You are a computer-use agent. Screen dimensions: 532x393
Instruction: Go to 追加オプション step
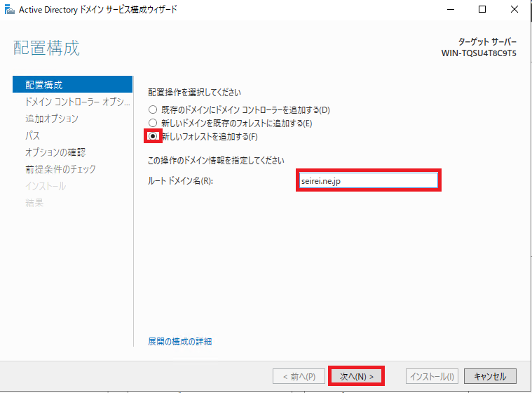point(52,119)
